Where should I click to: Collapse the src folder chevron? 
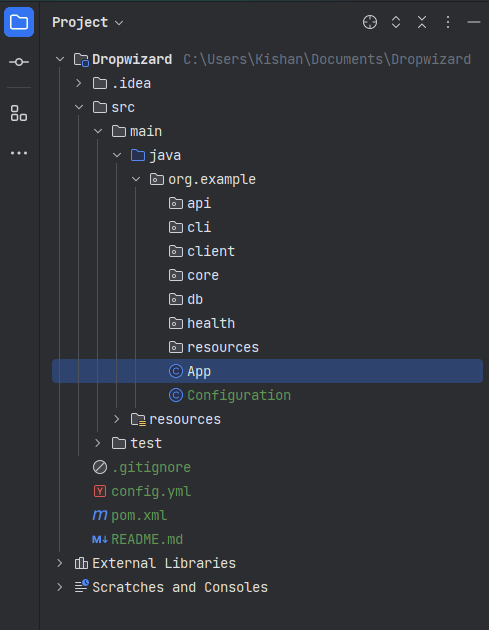79,107
